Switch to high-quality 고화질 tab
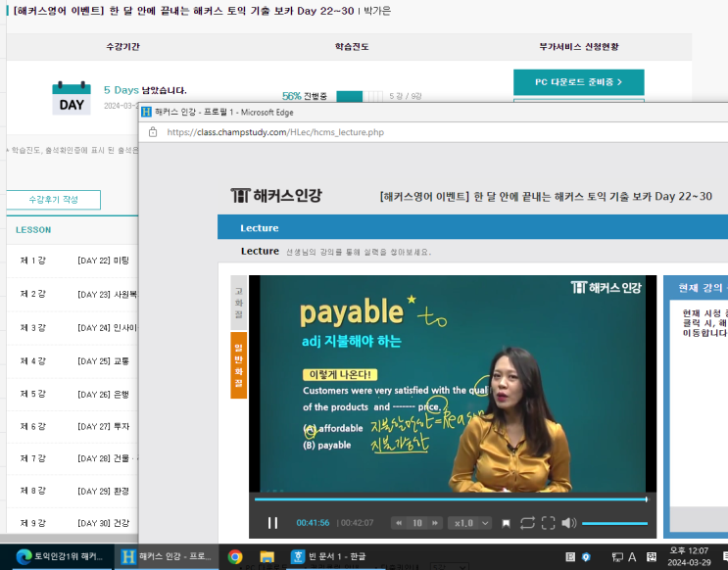728x570 pixels. (x=239, y=303)
